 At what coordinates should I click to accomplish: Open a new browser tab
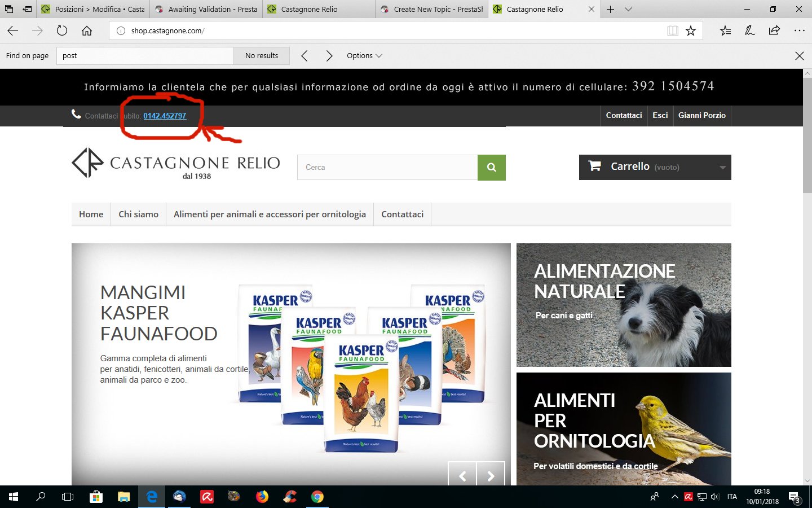[x=610, y=9]
